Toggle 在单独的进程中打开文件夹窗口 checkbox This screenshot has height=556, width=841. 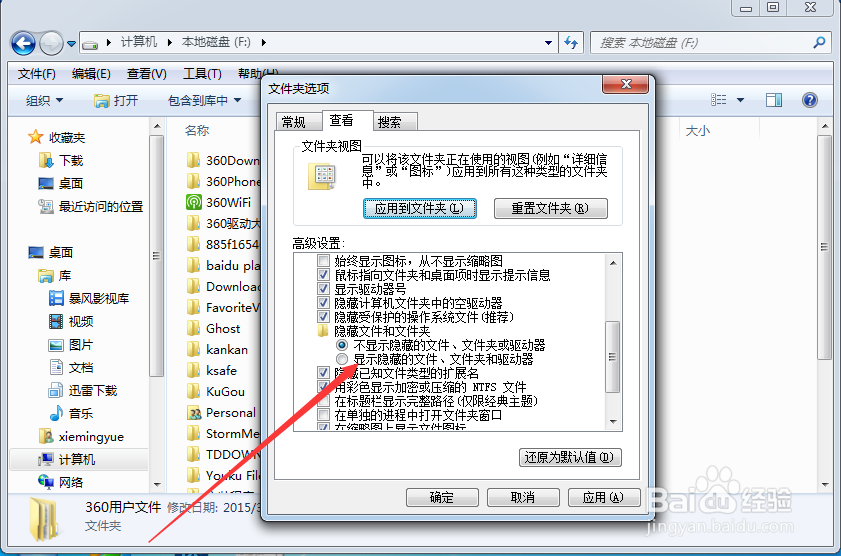pos(323,414)
